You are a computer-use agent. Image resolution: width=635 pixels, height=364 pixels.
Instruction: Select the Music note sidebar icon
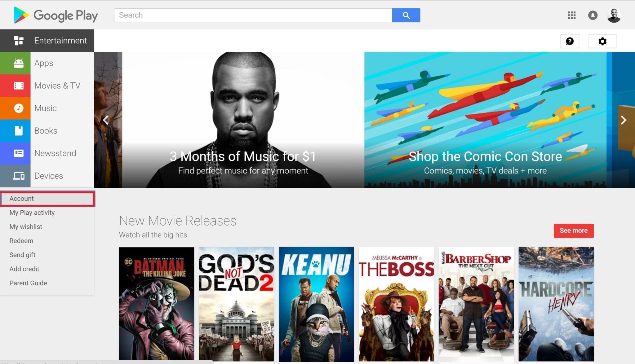[x=18, y=108]
